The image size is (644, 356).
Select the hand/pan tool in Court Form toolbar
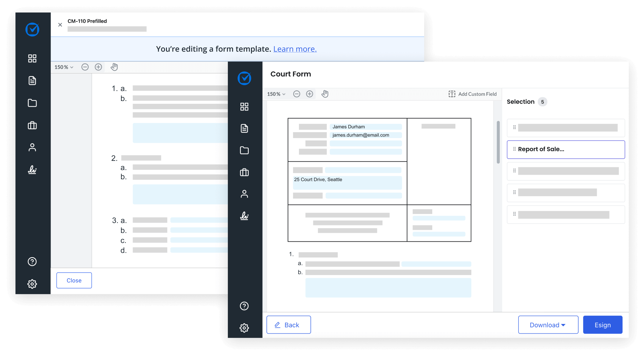point(325,94)
